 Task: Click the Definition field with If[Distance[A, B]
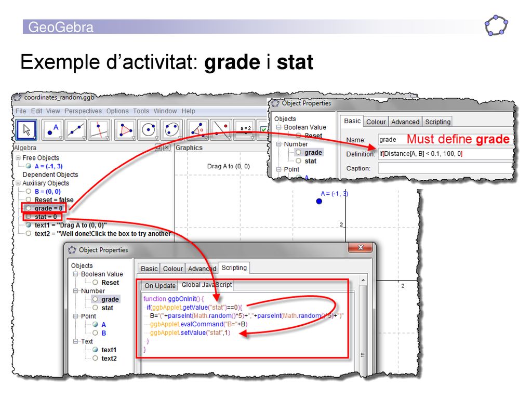(446, 154)
